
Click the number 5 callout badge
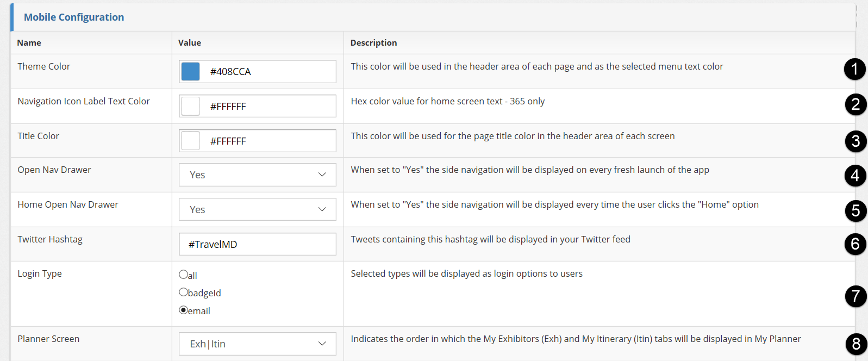855,211
